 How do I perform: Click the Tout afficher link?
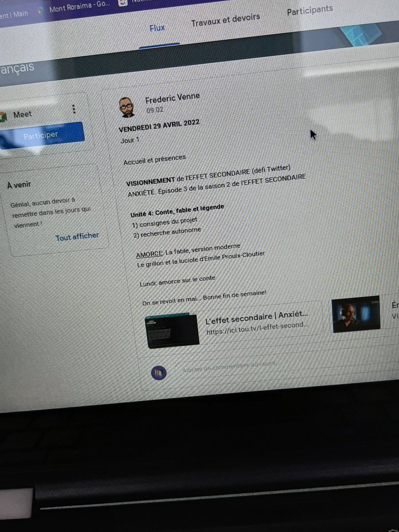[x=77, y=237]
